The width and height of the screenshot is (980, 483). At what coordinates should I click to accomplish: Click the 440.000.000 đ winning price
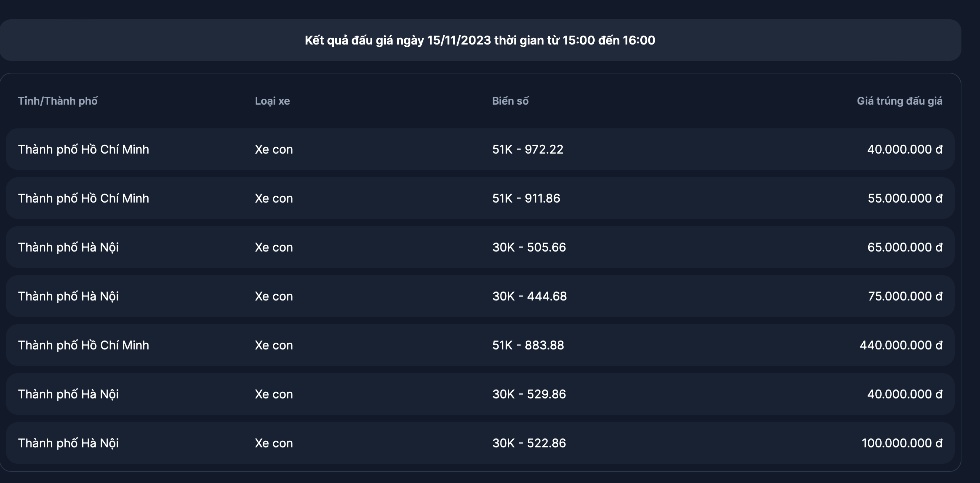(901, 345)
